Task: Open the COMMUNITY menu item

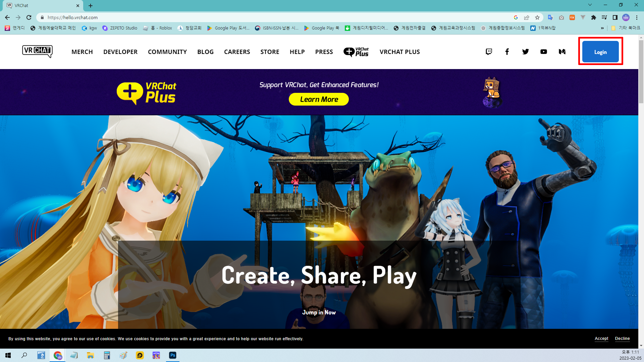Action: pyautogui.click(x=167, y=52)
